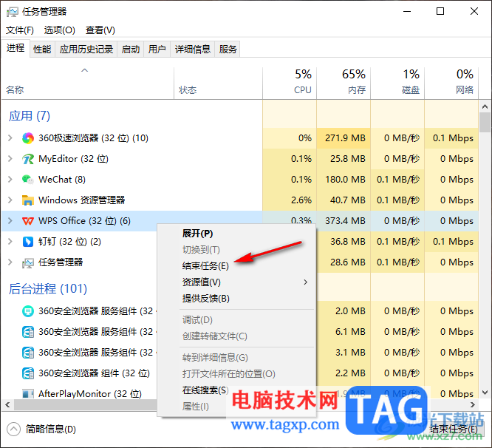Switch to the 启动 tab
This screenshot has width=492, height=448.
click(x=131, y=50)
